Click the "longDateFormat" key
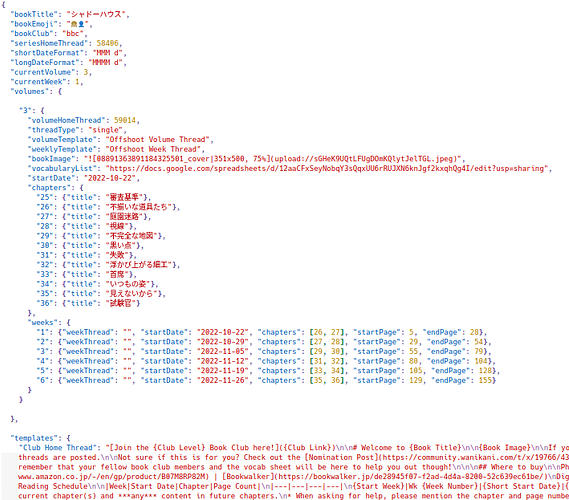Image resolution: width=569 pixels, height=500 pixels. [x=45, y=62]
